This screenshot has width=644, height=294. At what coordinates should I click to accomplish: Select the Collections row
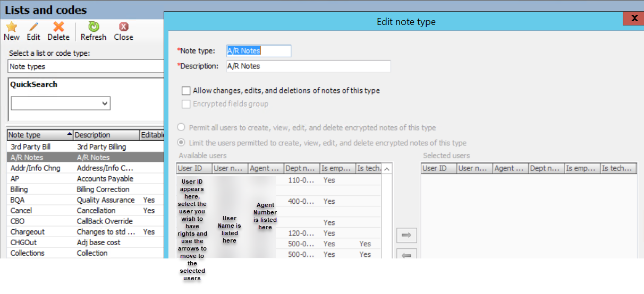click(86, 253)
